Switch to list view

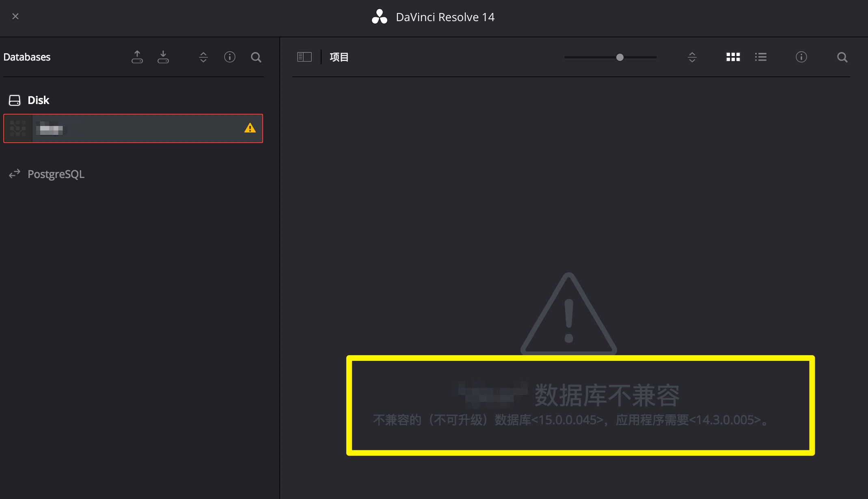pyautogui.click(x=761, y=57)
